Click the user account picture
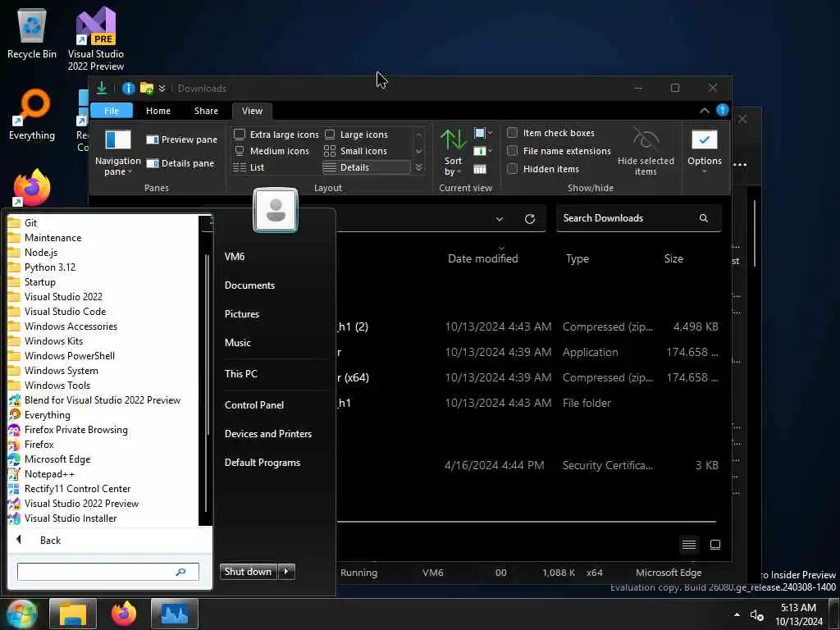 tap(276, 210)
